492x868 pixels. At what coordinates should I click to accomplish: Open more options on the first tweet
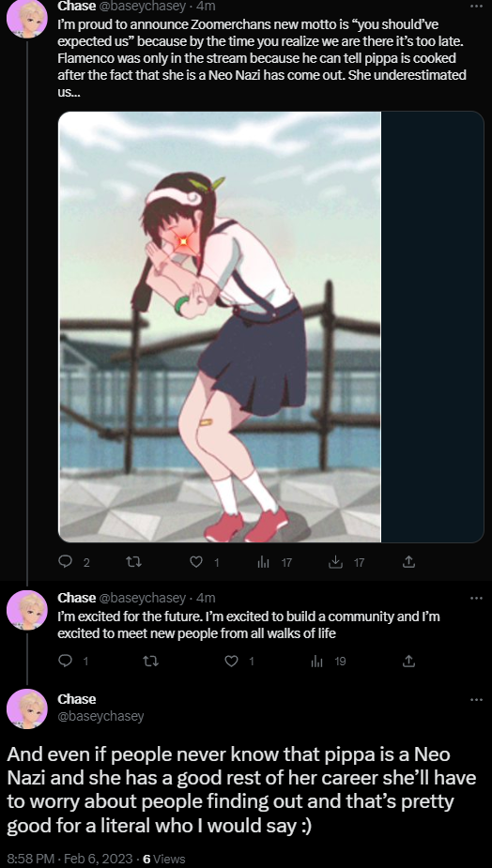pyautogui.click(x=476, y=6)
